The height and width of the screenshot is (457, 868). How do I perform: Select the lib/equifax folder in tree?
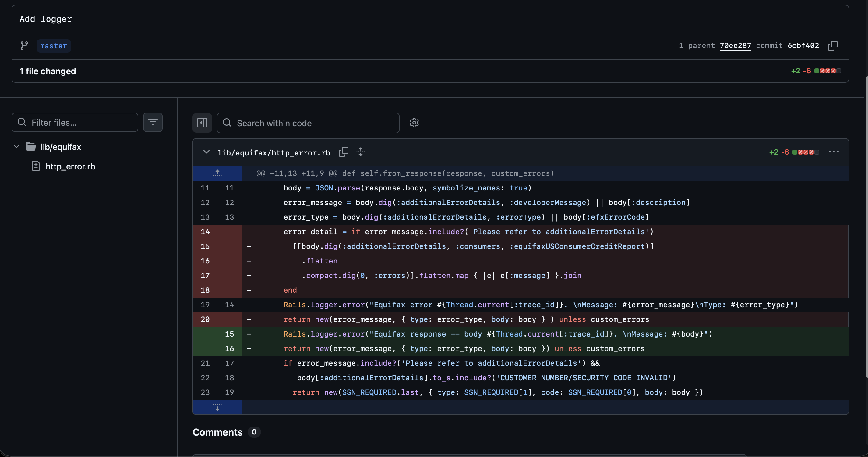(61, 147)
